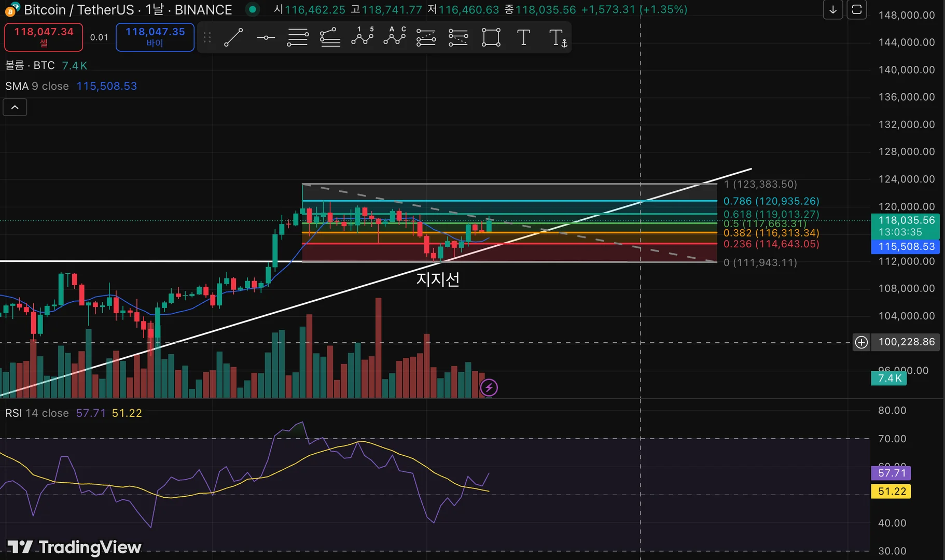Select the rectangle shape tool
The width and height of the screenshot is (945, 560).
(491, 37)
